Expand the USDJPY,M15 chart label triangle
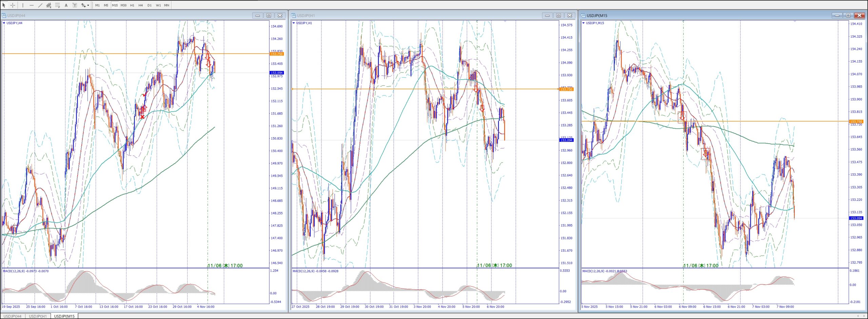 [x=583, y=23]
